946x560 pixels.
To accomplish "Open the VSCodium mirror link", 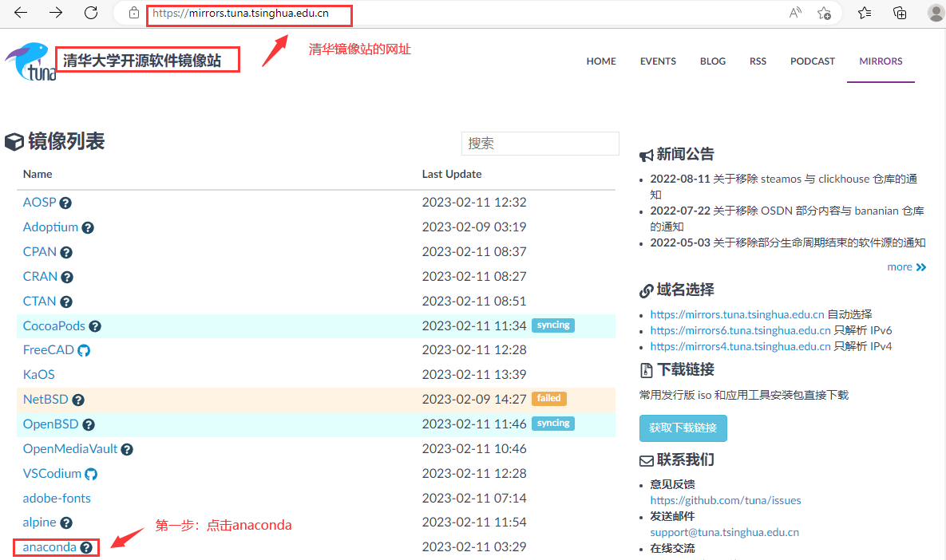I will coord(52,473).
